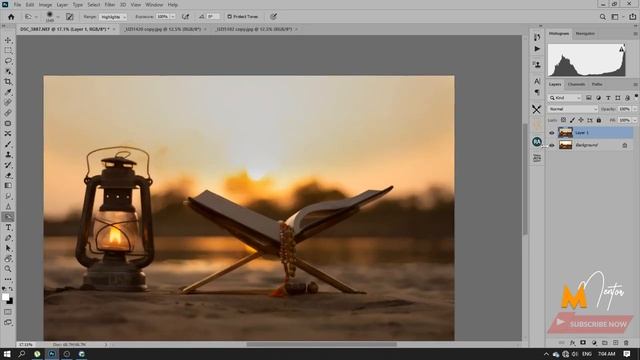Open the Layers panel options menu
Screen dimensions: 640x360
point(635,84)
